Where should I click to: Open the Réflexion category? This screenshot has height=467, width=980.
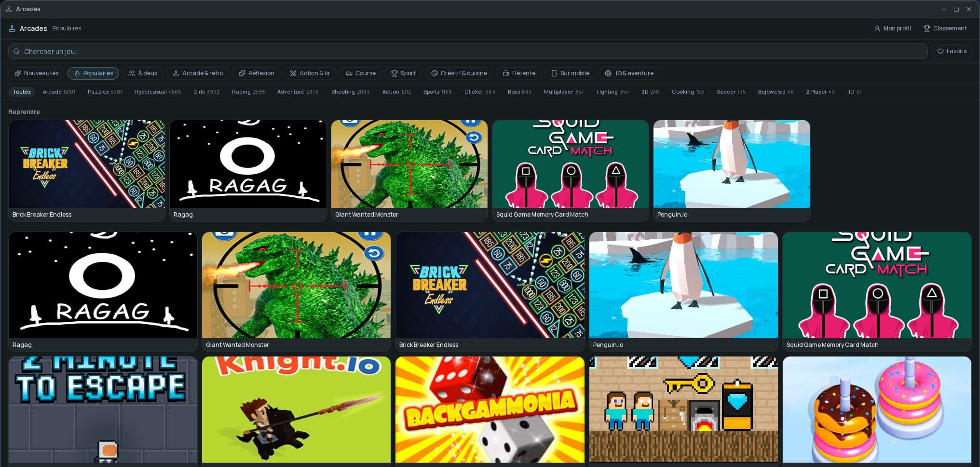[x=256, y=73]
